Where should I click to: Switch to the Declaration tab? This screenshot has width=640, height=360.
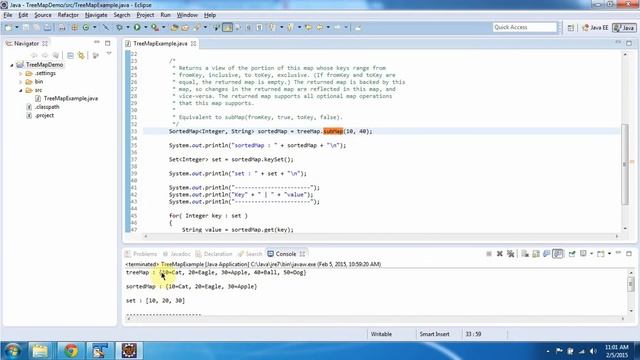[x=214, y=254]
